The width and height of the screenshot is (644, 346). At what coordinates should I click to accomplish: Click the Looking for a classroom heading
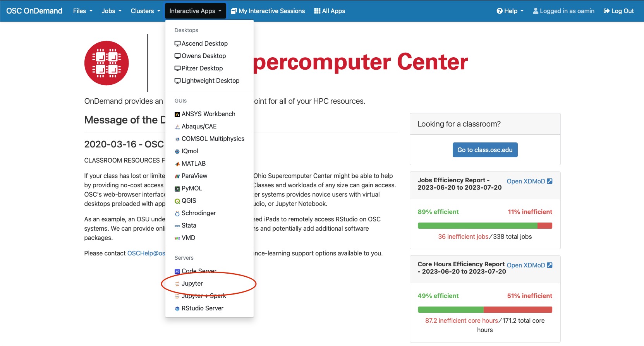point(459,124)
